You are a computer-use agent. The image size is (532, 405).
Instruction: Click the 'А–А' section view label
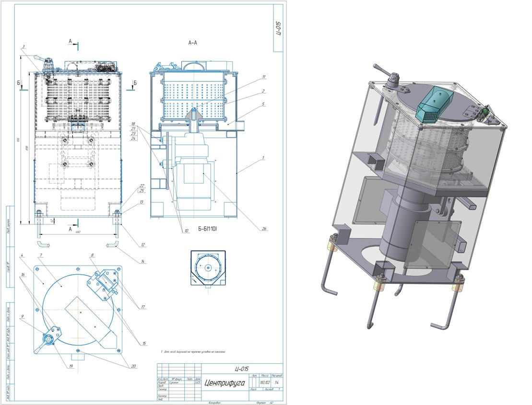(x=192, y=43)
